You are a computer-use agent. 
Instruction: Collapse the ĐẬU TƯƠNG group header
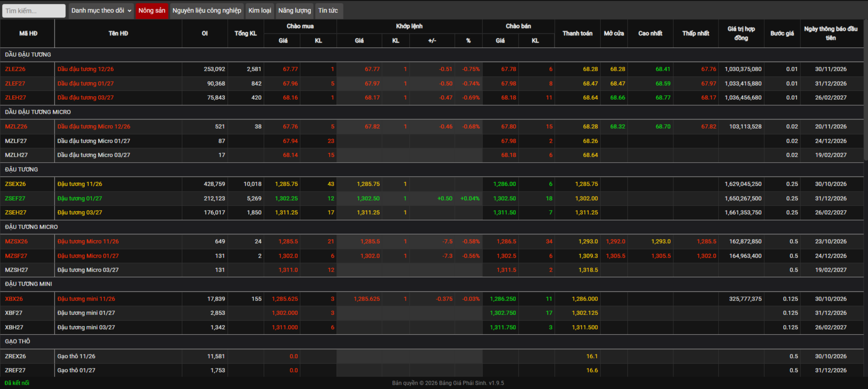click(x=432, y=169)
